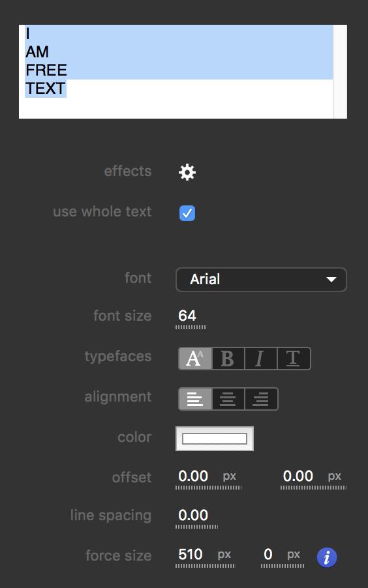Center align the text
The width and height of the screenshot is (368, 588).
tap(228, 398)
